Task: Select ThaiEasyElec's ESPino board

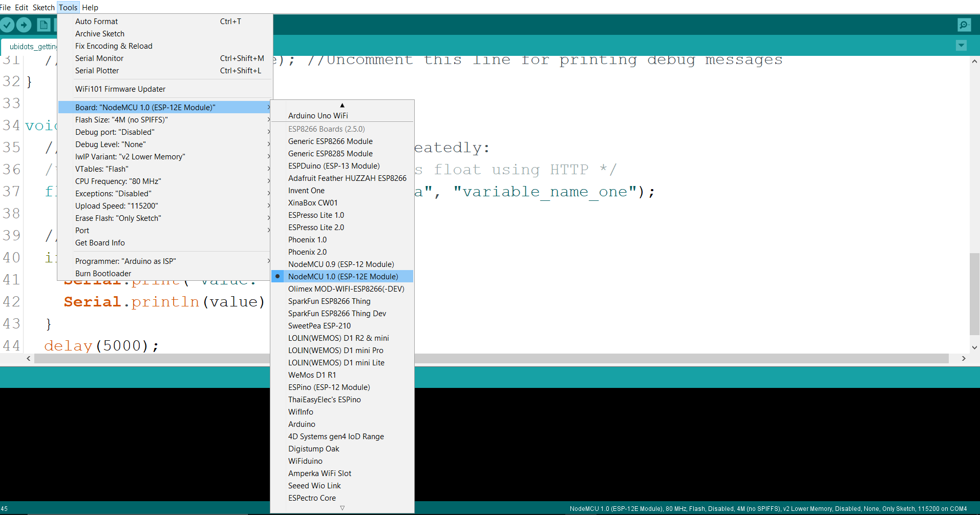Action: coord(342,400)
